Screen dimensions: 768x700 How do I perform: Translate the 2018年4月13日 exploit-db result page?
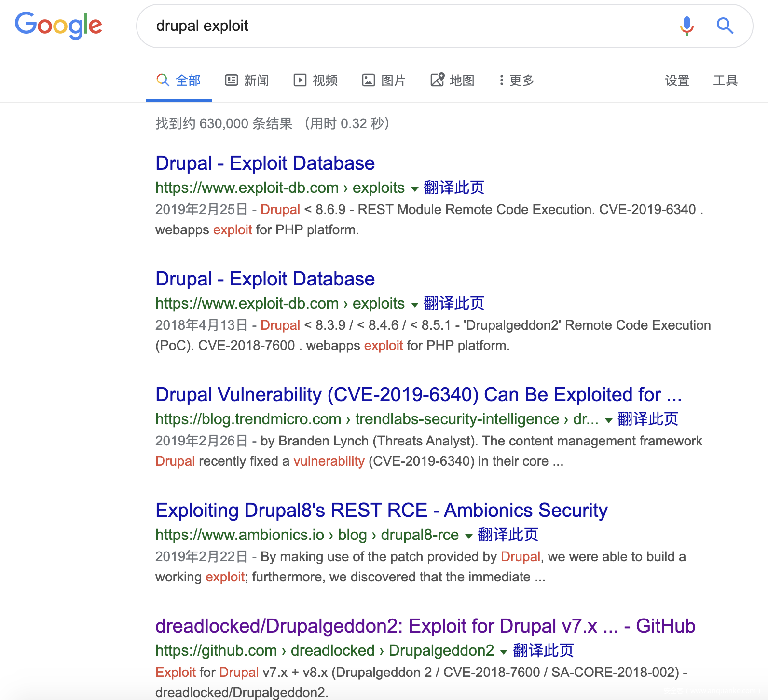pos(454,303)
